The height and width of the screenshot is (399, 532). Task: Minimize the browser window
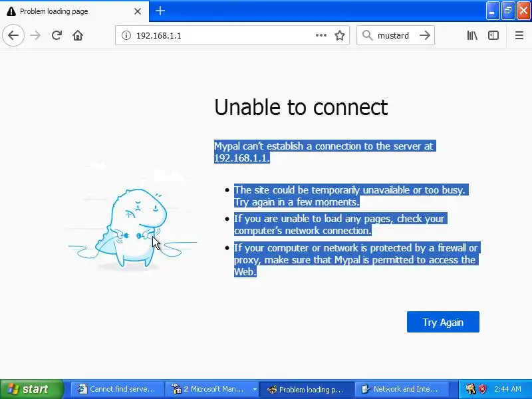click(492, 11)
